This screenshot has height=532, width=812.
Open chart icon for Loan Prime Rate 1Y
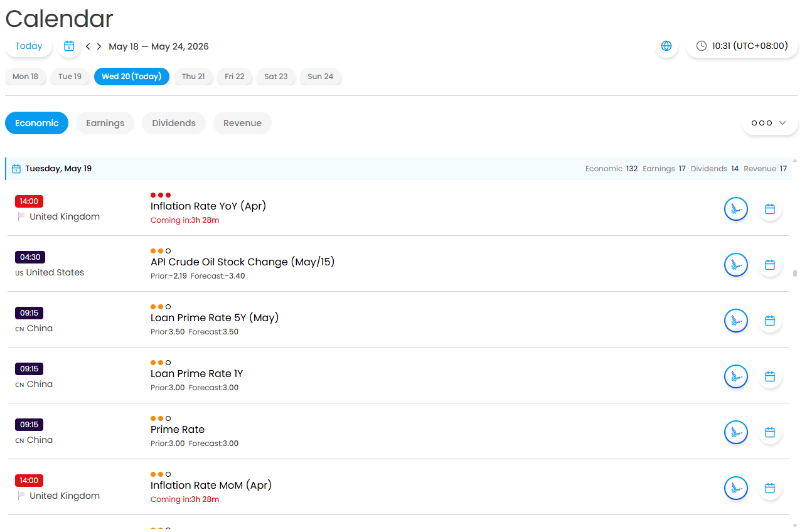pyautogui.click(x=736, y=376)
